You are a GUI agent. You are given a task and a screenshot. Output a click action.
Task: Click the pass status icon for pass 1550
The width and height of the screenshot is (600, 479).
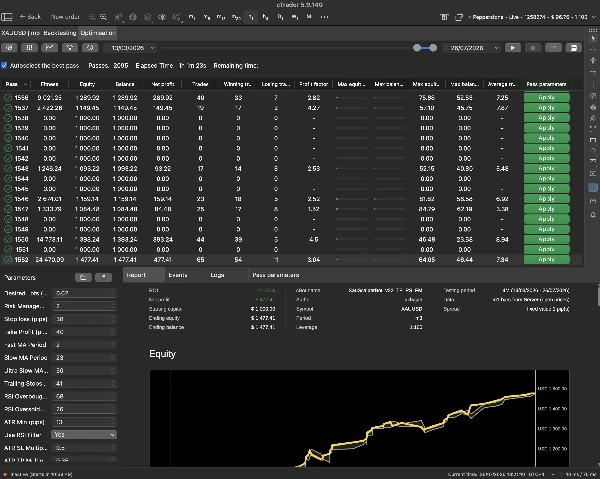pyautogui.click(x=8, y=240)
